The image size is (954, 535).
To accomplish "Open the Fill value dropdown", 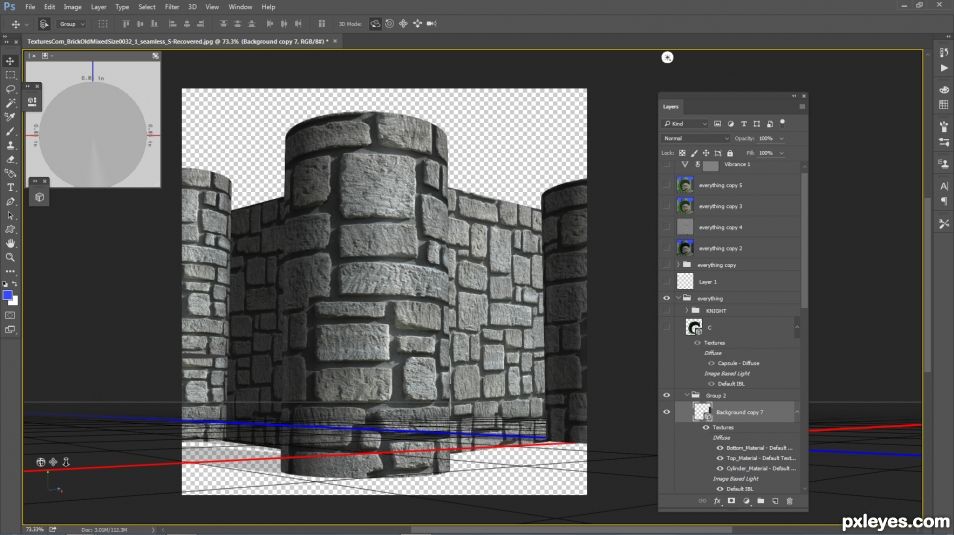I will 781,153.
